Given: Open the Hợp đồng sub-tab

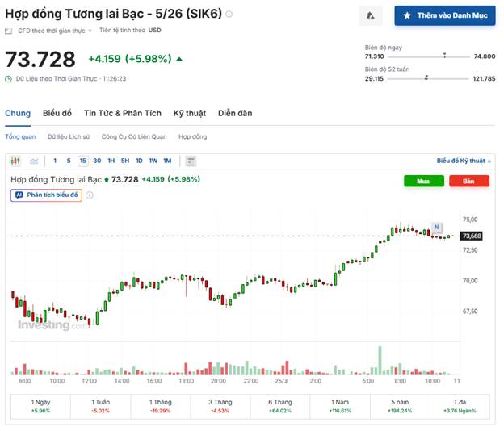Looking at the screenshot, I should [192, 137].
